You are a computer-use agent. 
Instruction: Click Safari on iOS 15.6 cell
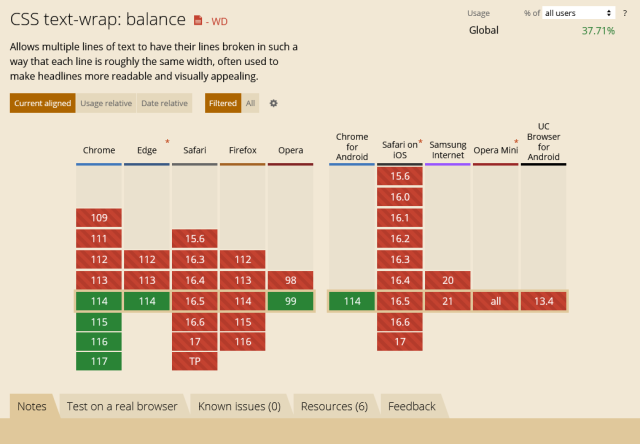[x=400, y=176]
